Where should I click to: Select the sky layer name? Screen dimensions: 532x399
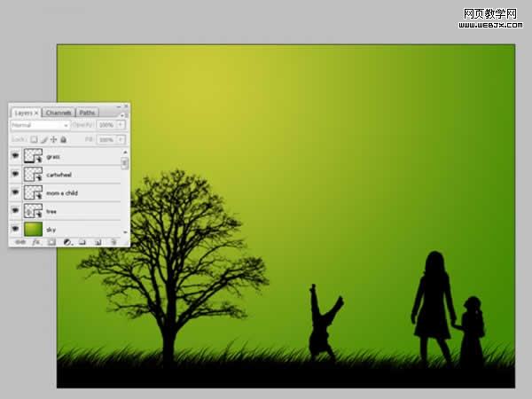click(51, 230)
